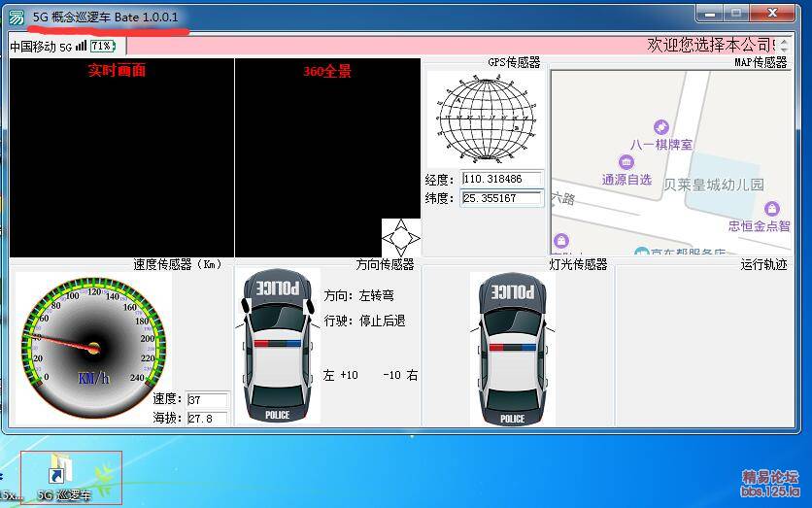Click the four-way direction arrow pad
The width and height of the screenshot is (812, 508).
pos(401,238)
